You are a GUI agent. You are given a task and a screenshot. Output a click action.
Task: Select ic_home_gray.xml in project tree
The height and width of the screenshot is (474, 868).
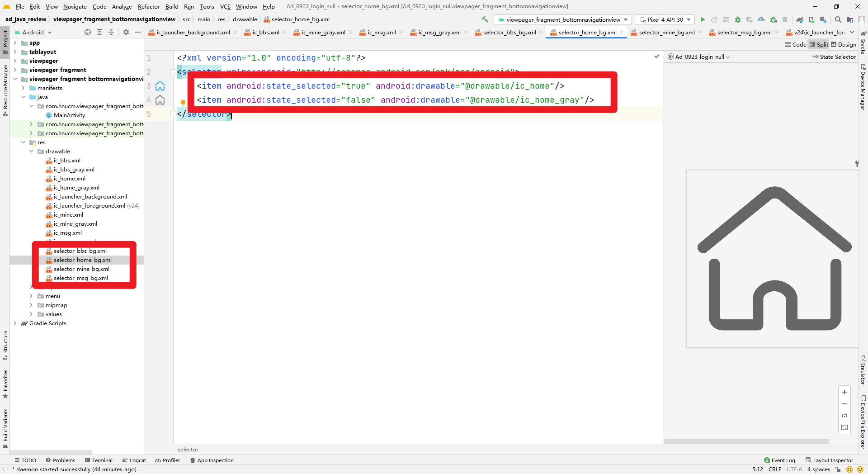tap(76, 188)
